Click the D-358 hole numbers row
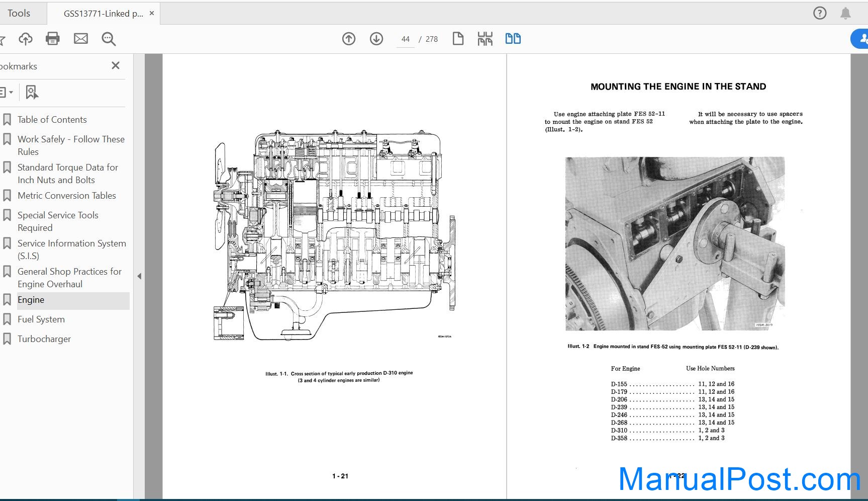 (x=667, y=438)
